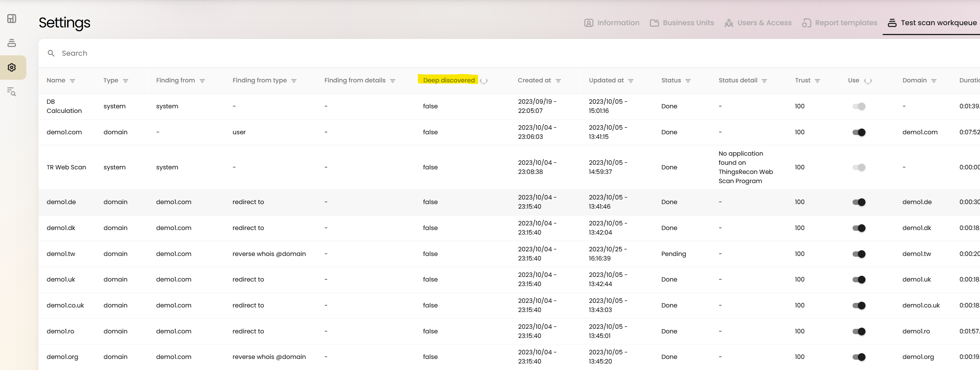
Task: Click the filter icon next to Status detail
Action: click(x=764, y=80)
